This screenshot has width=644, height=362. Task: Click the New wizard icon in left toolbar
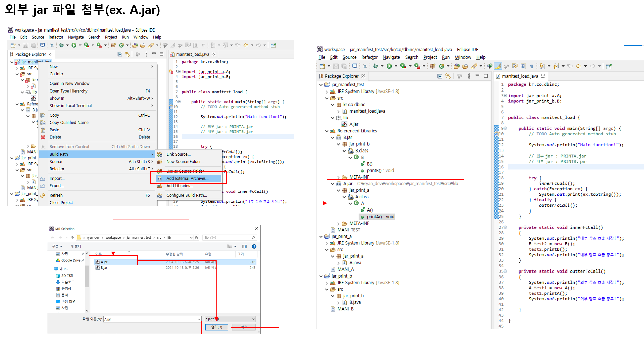click(13, 45)
